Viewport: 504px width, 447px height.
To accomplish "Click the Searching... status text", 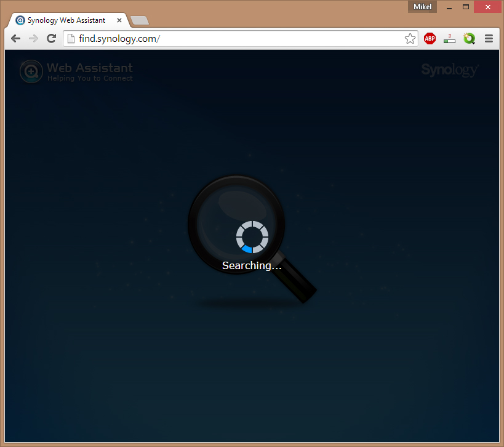I will tap(252, 265).
